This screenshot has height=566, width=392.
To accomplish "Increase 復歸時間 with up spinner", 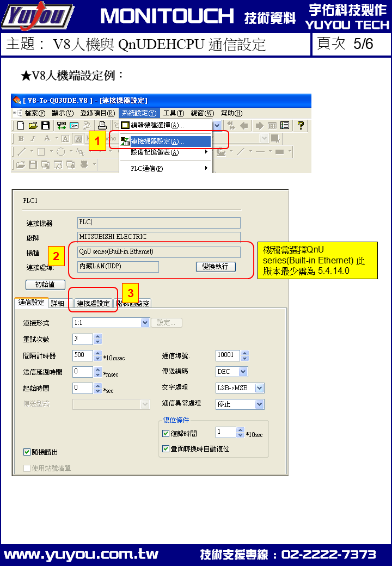I will (241, 430).
